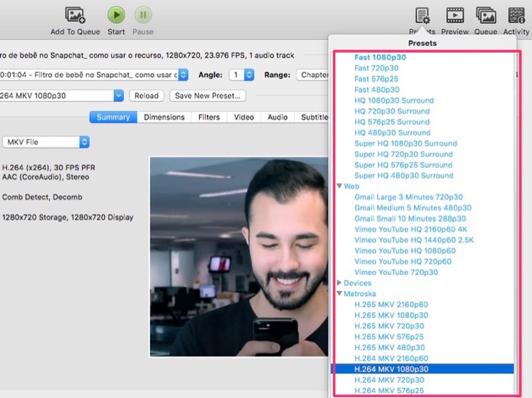Select Vimeo YouTube 720p30 preset
Screen dimensions: 532x398
(396, 273)
